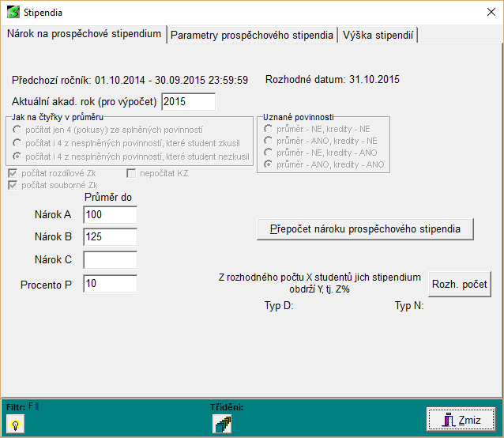Screen dimensions: 504x438
Task: Open the Výška stipendií tab
Action: point(378,35)
